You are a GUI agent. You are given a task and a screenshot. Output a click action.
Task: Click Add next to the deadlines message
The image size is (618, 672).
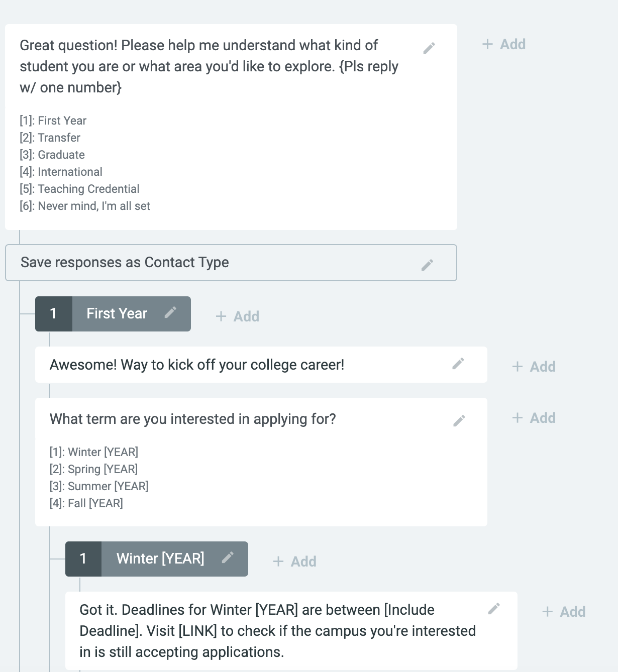point(564,612)
